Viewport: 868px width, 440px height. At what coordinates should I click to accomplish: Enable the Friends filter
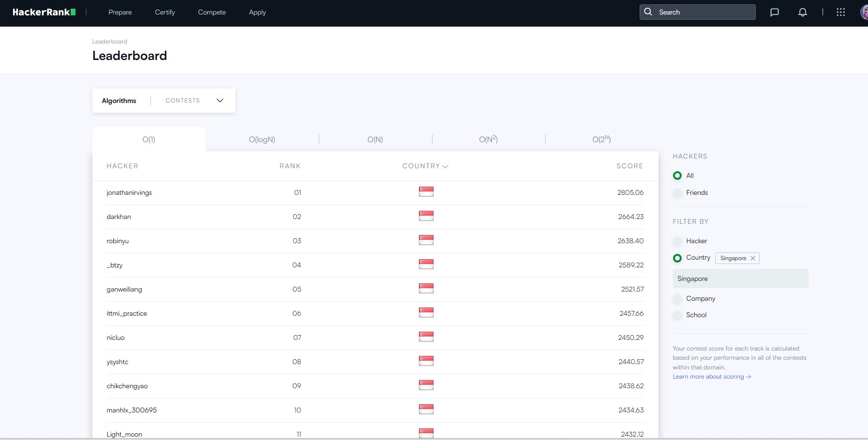677,193
